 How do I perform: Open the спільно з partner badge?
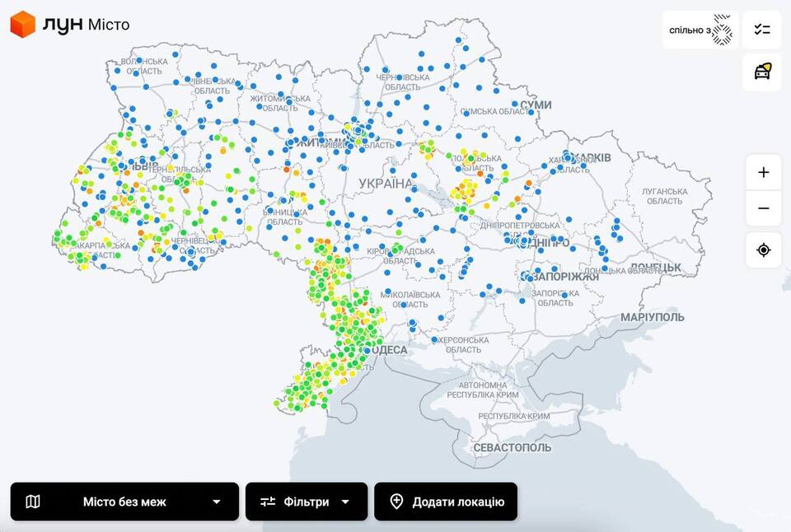point(700,30)
